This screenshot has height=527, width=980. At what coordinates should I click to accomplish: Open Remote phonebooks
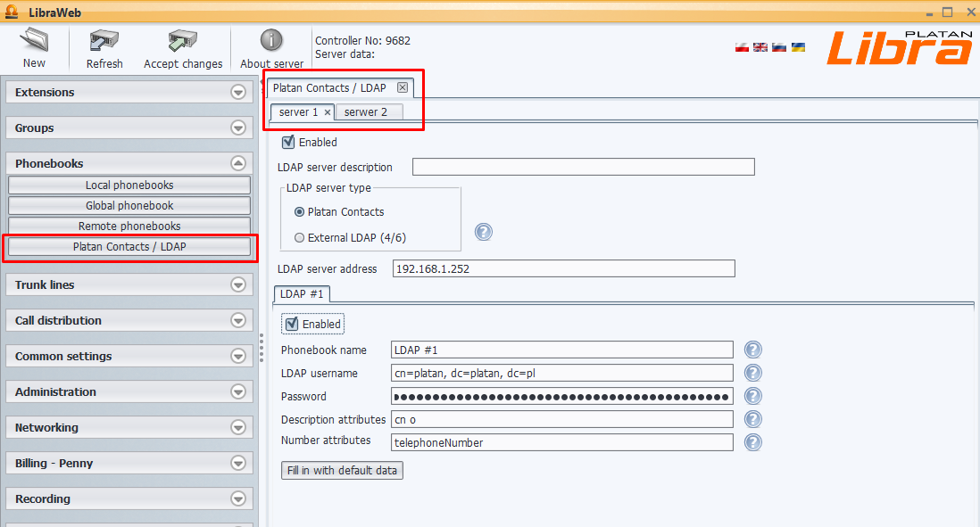[x=129, y=226]
